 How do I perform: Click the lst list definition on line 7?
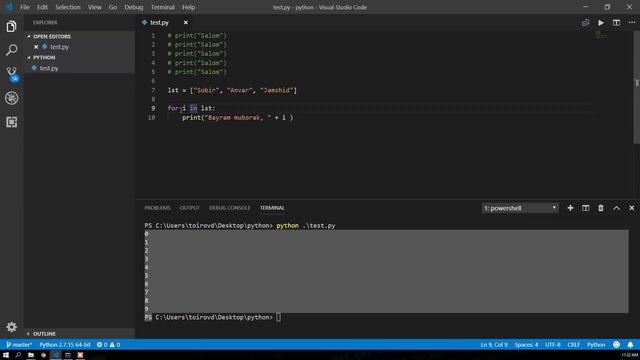232,90
